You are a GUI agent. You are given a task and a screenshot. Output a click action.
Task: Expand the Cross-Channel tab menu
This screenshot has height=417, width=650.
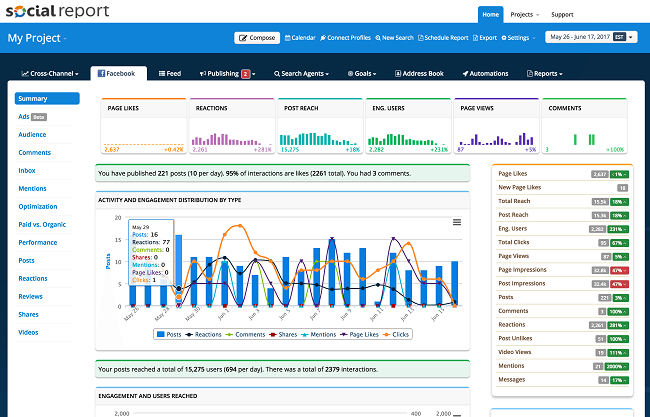tap(50, 74)
